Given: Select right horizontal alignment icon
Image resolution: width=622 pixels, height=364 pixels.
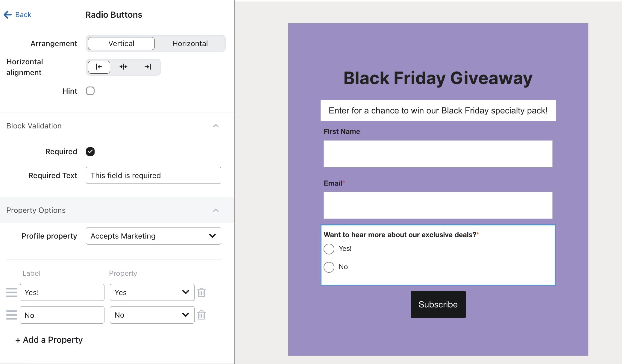Looking at the screenshot, I should pyautogui.click(x=148, y=67).
